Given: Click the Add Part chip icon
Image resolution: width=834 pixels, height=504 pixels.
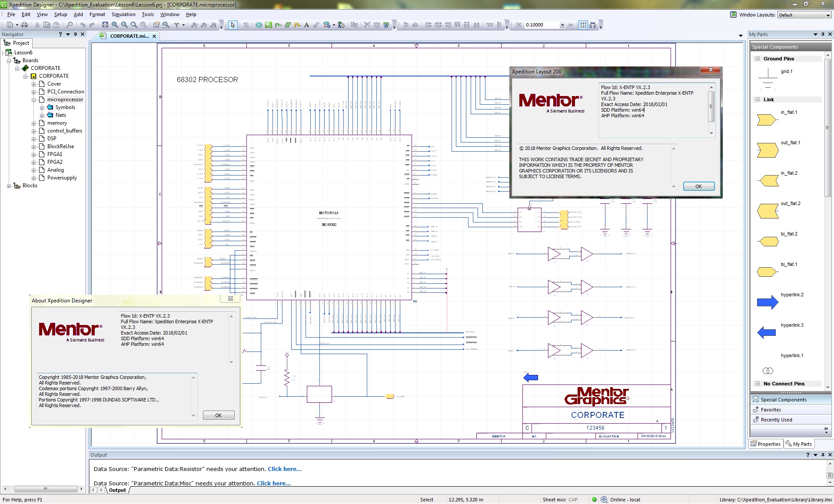Looking at the screenshot, I should tap(259, 25).
